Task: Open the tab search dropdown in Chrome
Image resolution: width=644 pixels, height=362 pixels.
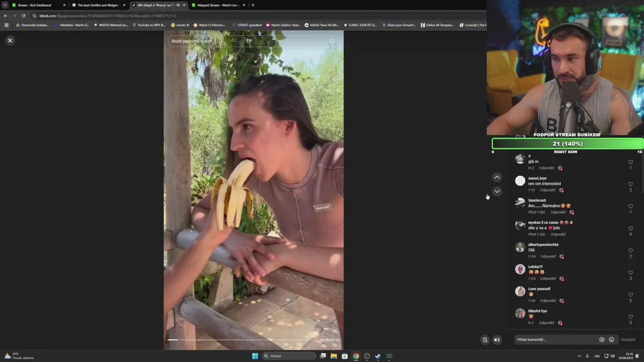Action: (x=5, y=5)
